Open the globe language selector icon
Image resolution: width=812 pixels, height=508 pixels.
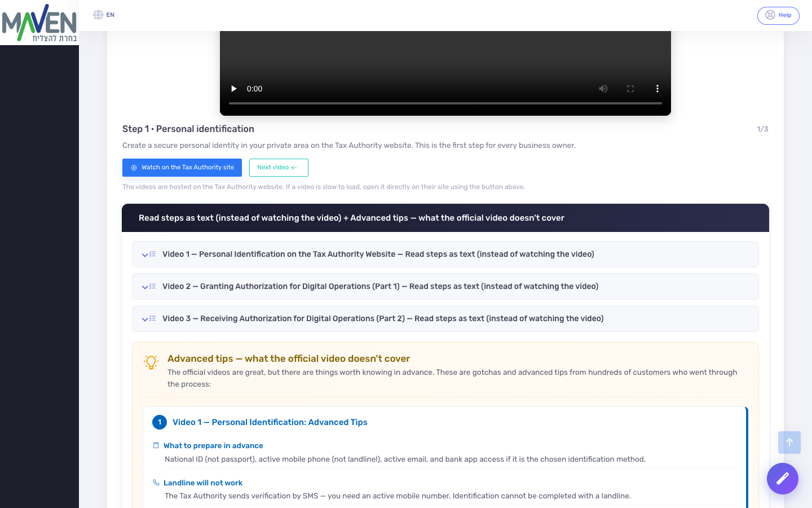click(98, 15)
